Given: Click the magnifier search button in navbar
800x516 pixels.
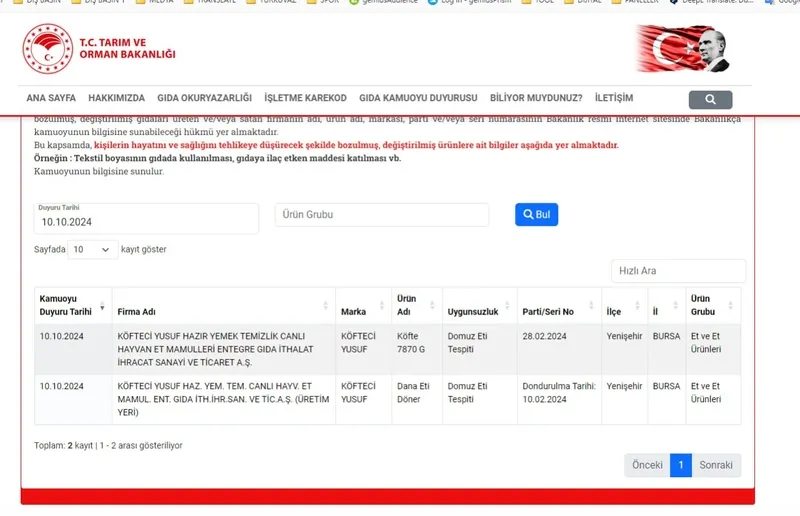Looking at the screenshot, I should click(x=710, y=99).
